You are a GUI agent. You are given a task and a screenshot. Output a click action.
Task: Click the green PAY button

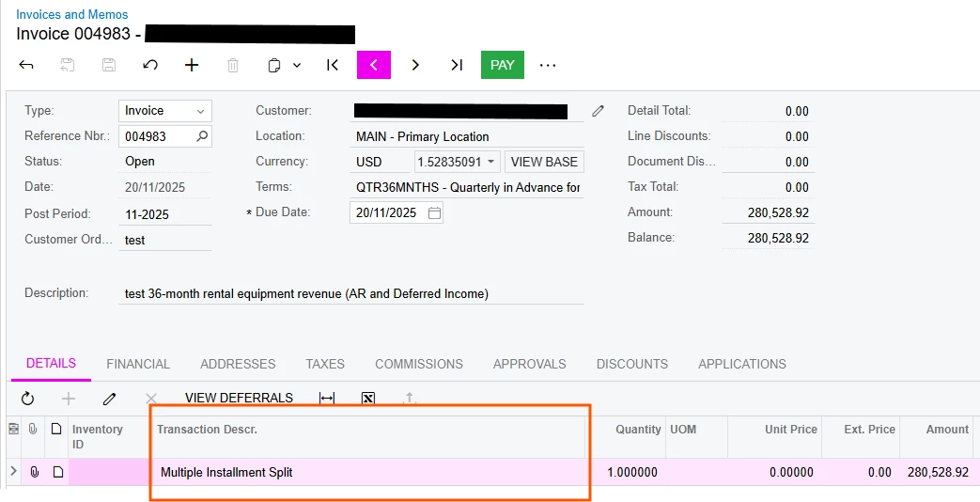(503, 65)
